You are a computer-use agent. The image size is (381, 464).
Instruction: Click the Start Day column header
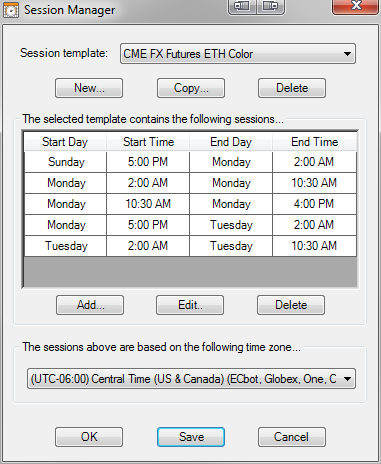[65, 142]
